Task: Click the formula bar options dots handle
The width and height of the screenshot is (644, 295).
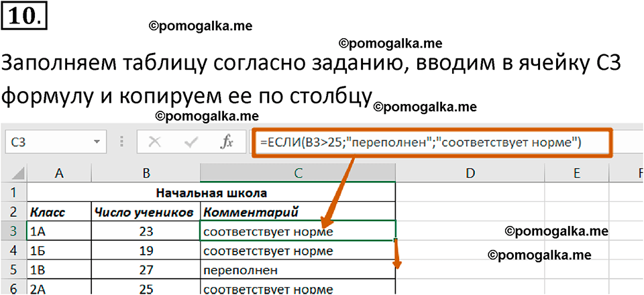Action: [121, 142]
